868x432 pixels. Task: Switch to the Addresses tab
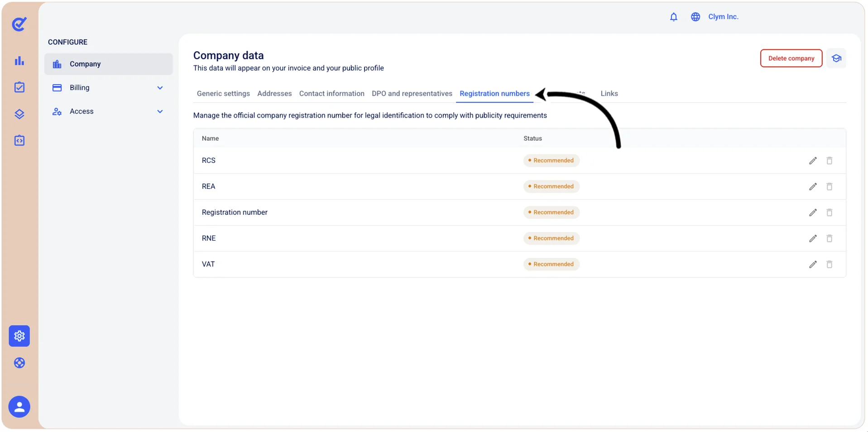pyautogui.click(x=274, y=94)
